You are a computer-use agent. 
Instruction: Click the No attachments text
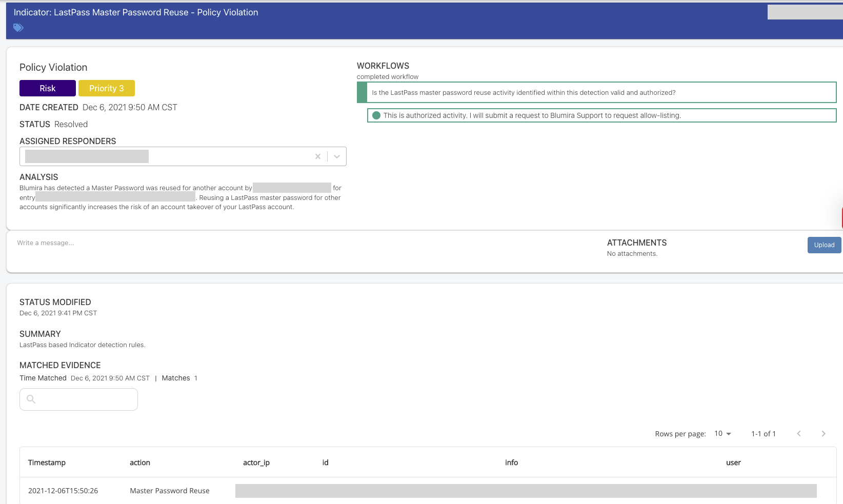(x=632, y=254)
